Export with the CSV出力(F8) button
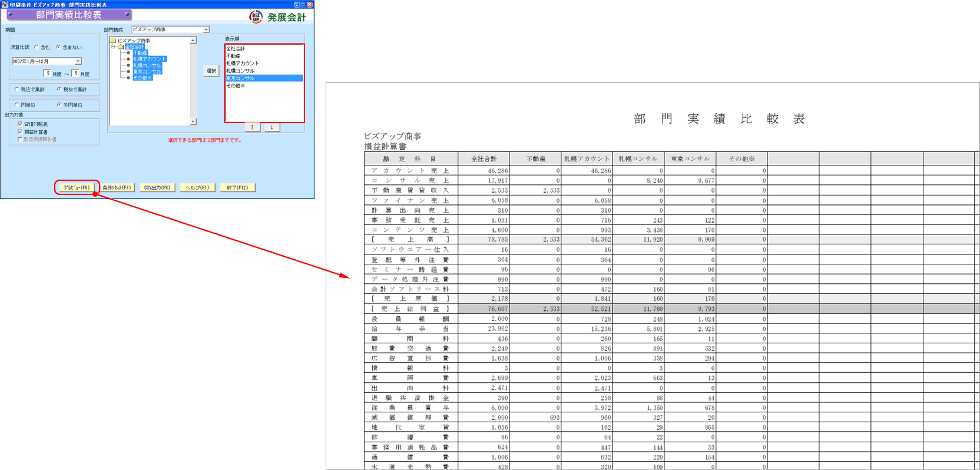 [157, 187]
